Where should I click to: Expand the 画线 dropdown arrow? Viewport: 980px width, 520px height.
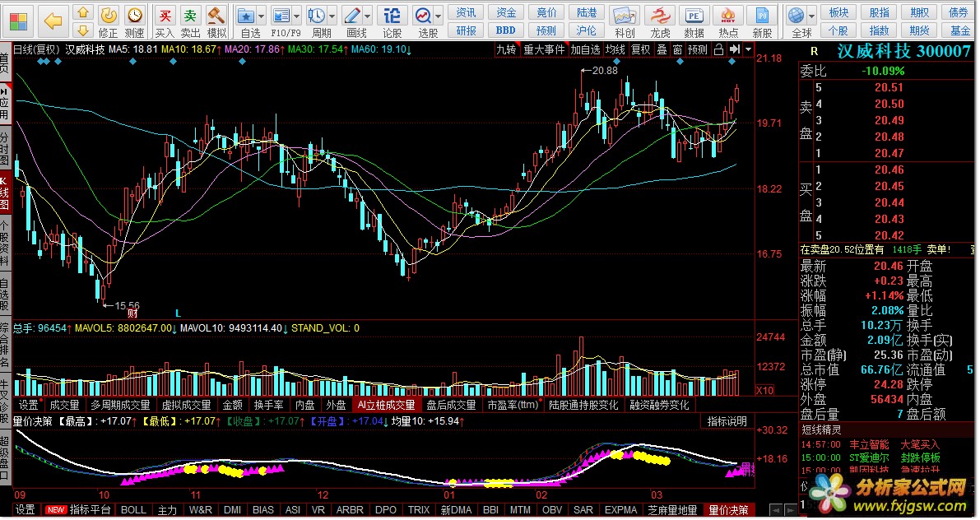click(368, 16)
